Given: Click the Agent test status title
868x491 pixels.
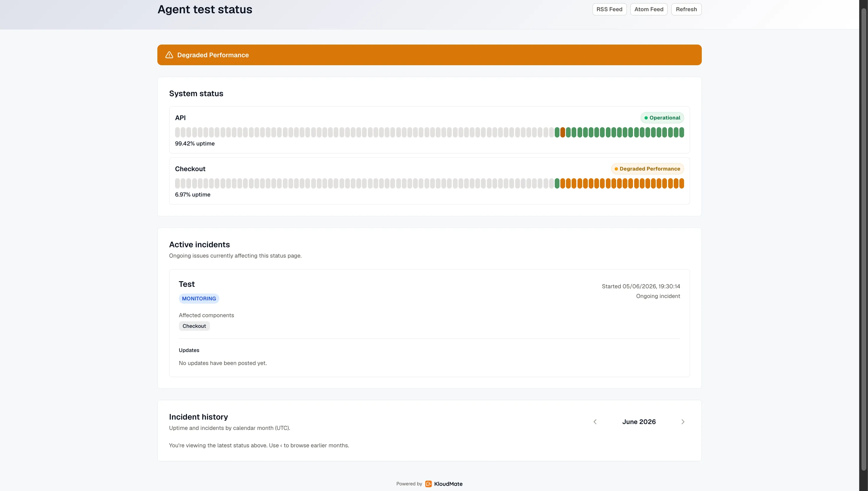Looking at the screenshot, I should [205, 9].
